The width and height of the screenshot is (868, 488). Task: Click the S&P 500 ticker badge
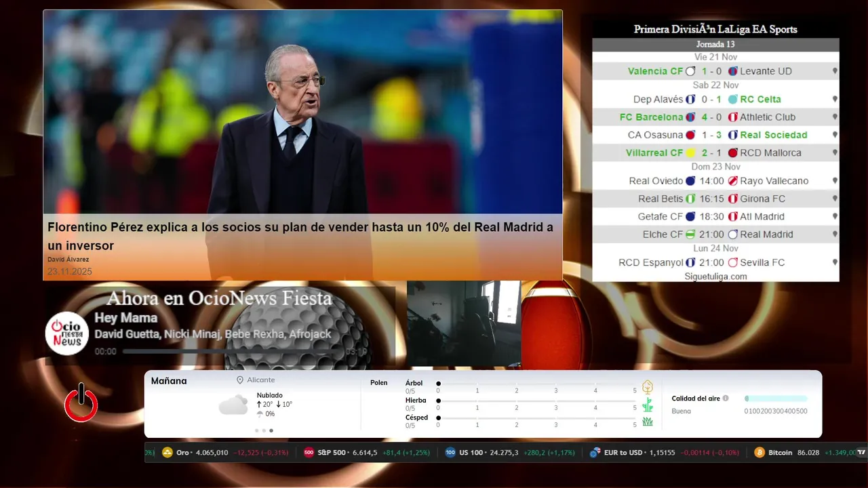(309, 452)
